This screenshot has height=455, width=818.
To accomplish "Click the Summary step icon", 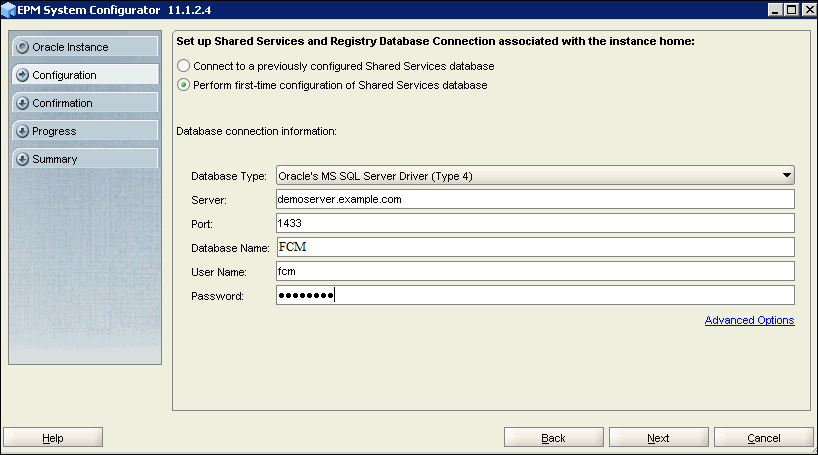I will 22,159.
